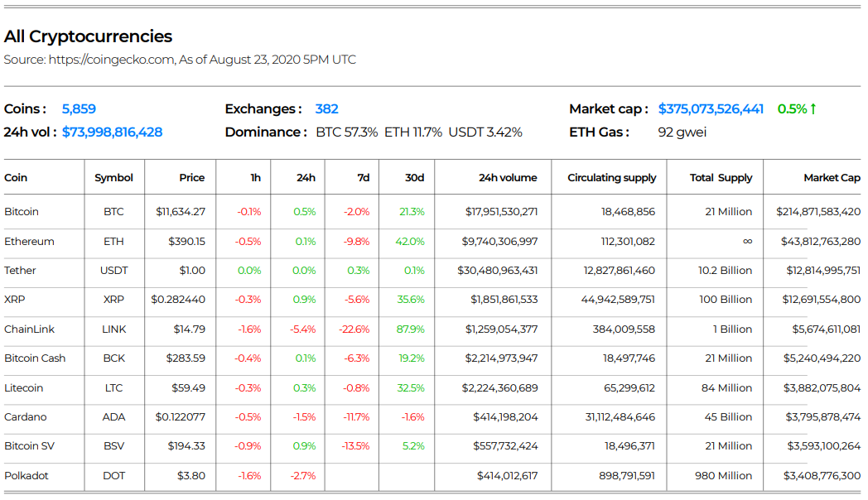The height and width of the screenshot is (500, 868).
Task: Click the Total Supply column header
Action: tap(721, 177)
